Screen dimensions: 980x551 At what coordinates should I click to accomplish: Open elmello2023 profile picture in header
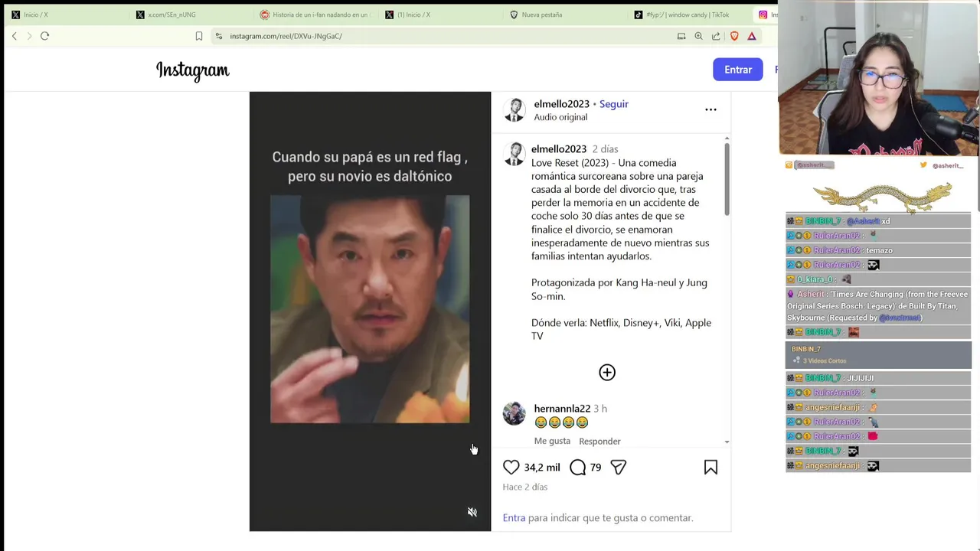514,110
